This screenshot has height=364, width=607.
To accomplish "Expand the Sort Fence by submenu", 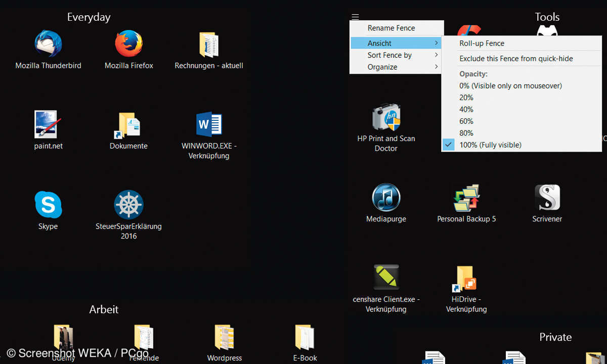I will 397,55.
